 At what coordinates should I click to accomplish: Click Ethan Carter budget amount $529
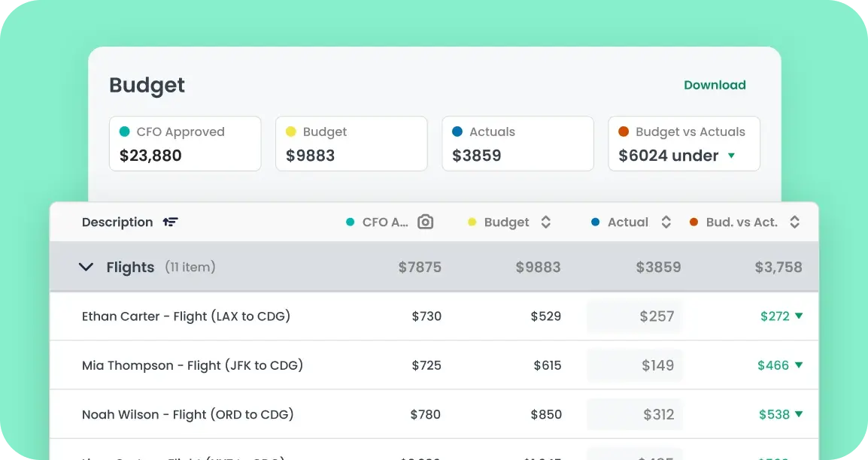546,316
